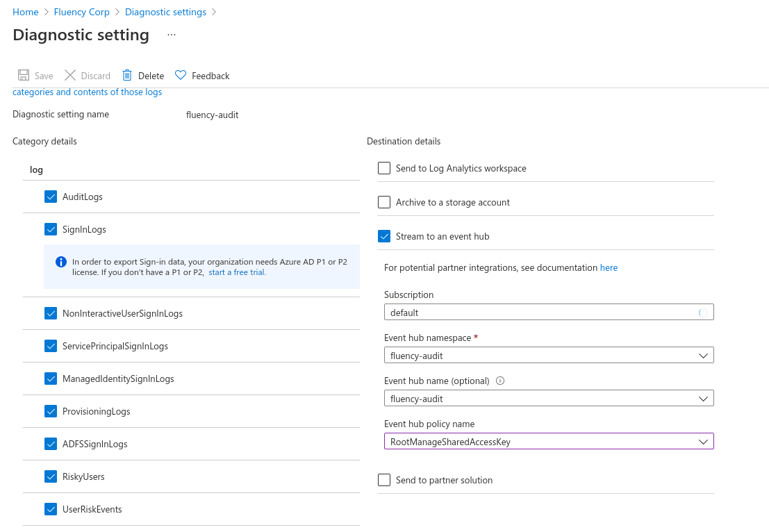Image resolution: width=769 pixels, height=532 pixels.
Task: Click the Feedback toolbar button label
Action: (x=210, y=76)
